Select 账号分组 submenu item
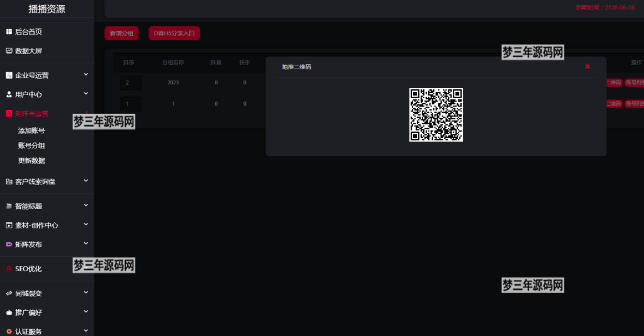This screenshot has height=336, width=644. (x=31, y=145)
